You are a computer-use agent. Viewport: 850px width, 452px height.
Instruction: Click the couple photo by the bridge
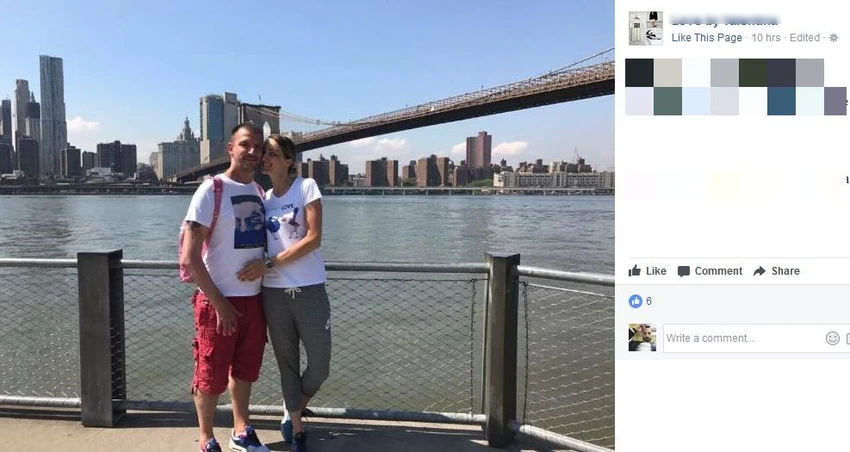point(307,226)
